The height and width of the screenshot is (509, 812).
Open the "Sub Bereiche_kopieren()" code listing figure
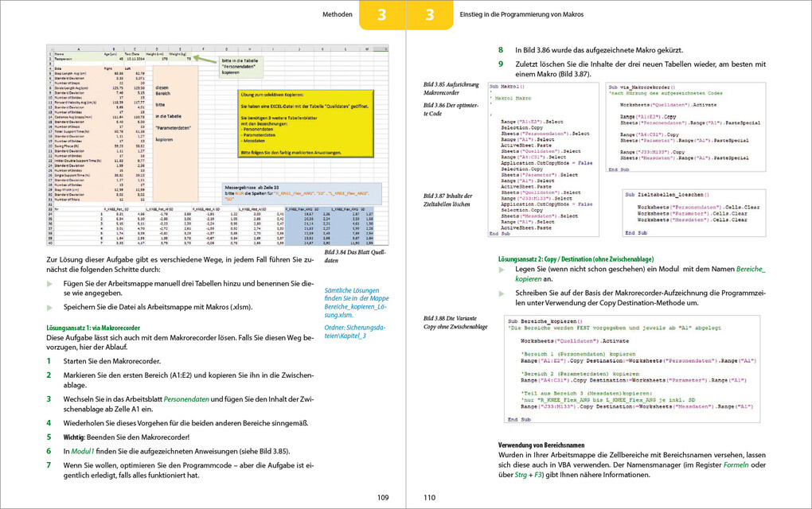click(632, 369)
